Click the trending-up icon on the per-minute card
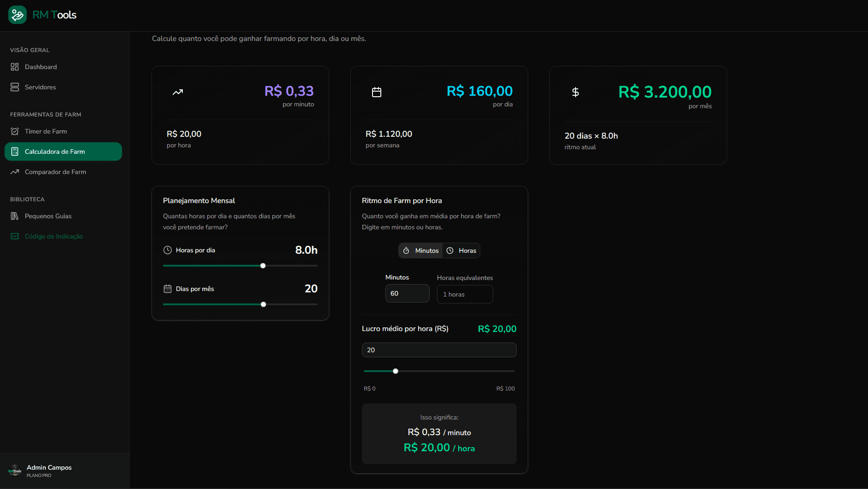868x489 pixels. (177, 92)
